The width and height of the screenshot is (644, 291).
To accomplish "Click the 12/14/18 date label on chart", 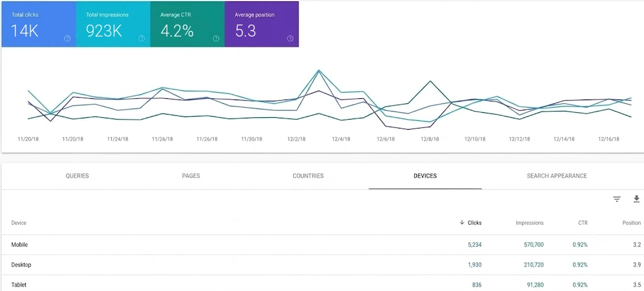I will (x=564, y=139).
